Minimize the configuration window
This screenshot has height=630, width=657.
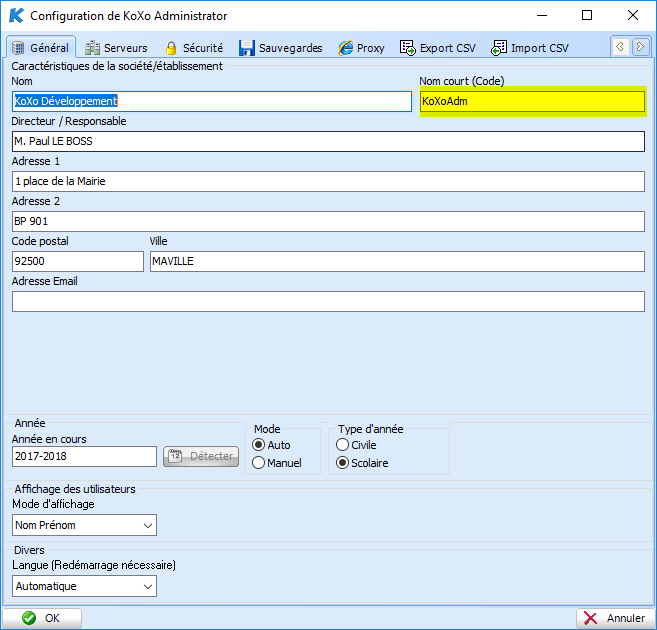(x=542, y=15)
